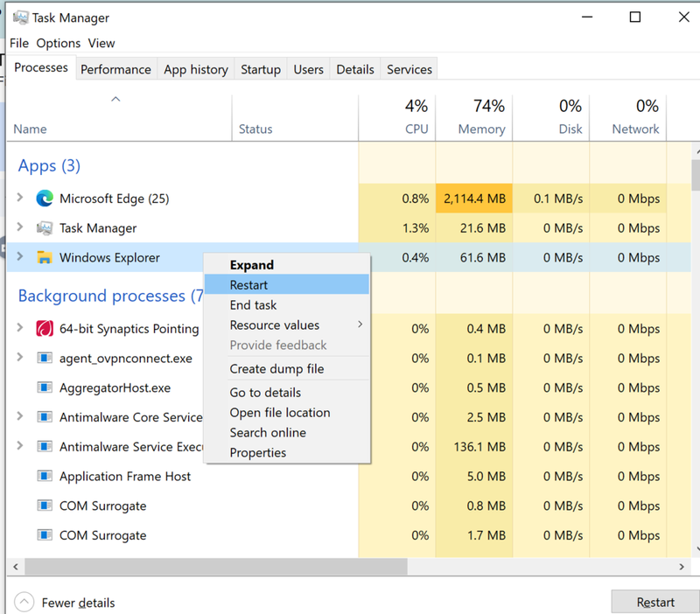Click the Fewer details circle arrow icon

pos(24,602)
